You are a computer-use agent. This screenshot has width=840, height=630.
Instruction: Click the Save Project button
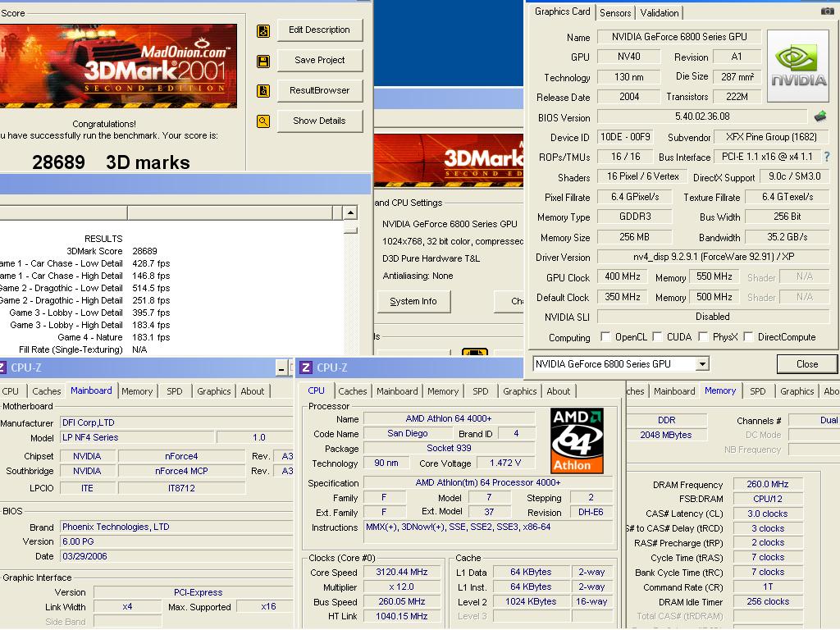(319, 60)
